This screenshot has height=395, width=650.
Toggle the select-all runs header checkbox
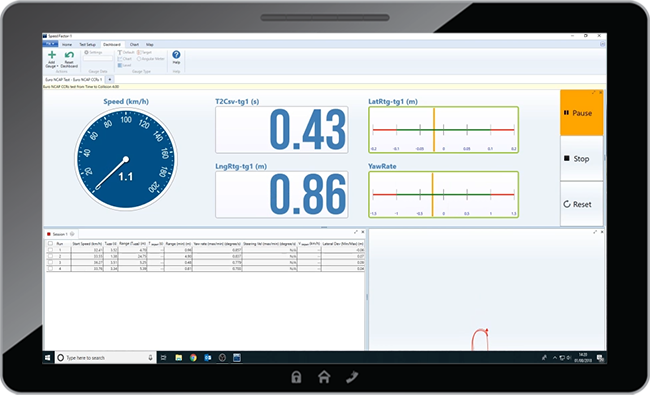click(x=50, y=244)
